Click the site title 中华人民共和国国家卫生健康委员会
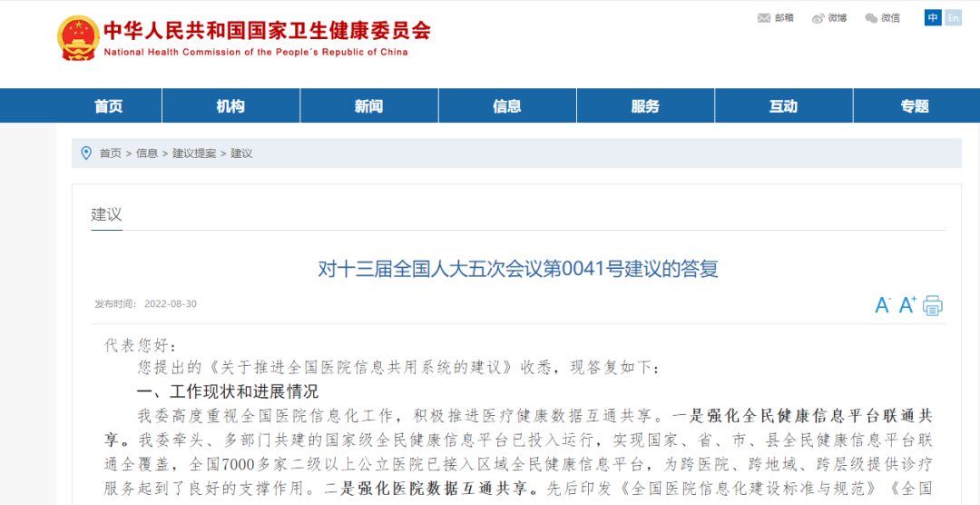The width and height of the screenshot is (980, 505). 267,30
